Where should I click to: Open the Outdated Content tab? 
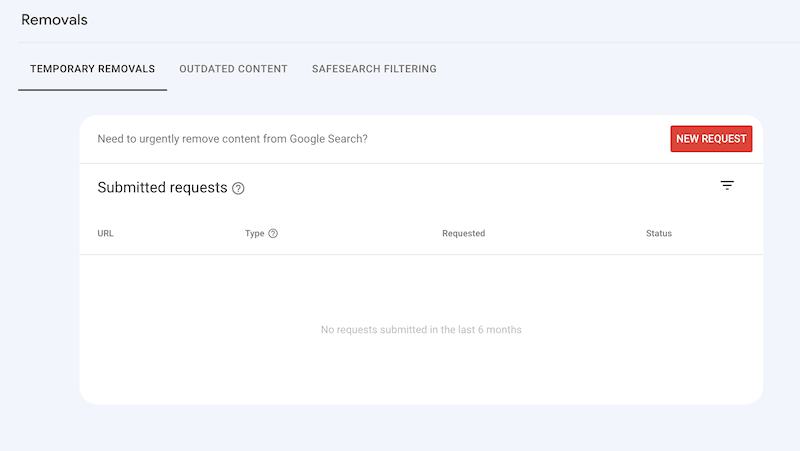pyautogui.click(x=233, y=69)
